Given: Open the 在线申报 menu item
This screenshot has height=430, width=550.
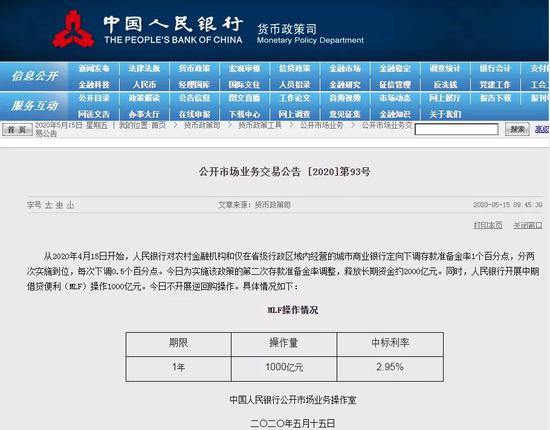Looking at the screenshot, I should tap(194, 114).
